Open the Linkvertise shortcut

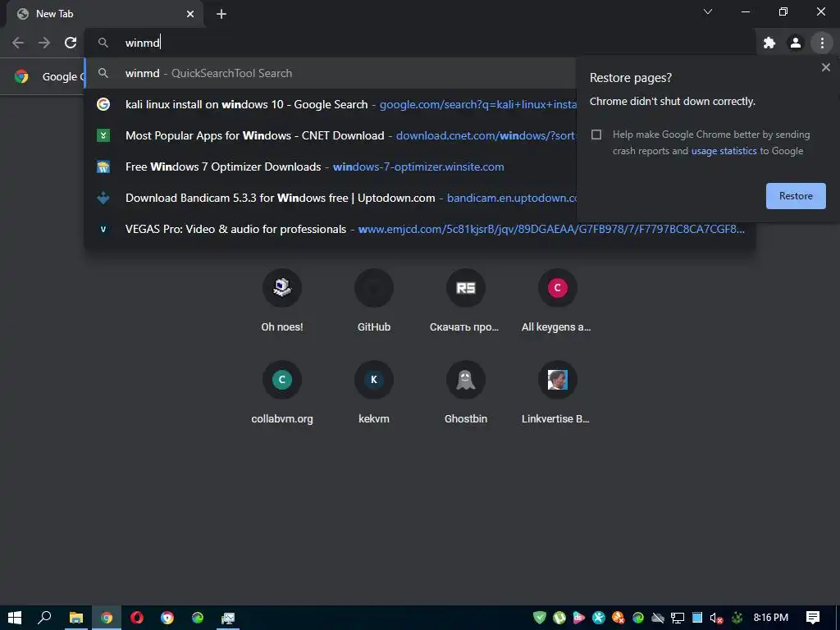pos(557,392)
